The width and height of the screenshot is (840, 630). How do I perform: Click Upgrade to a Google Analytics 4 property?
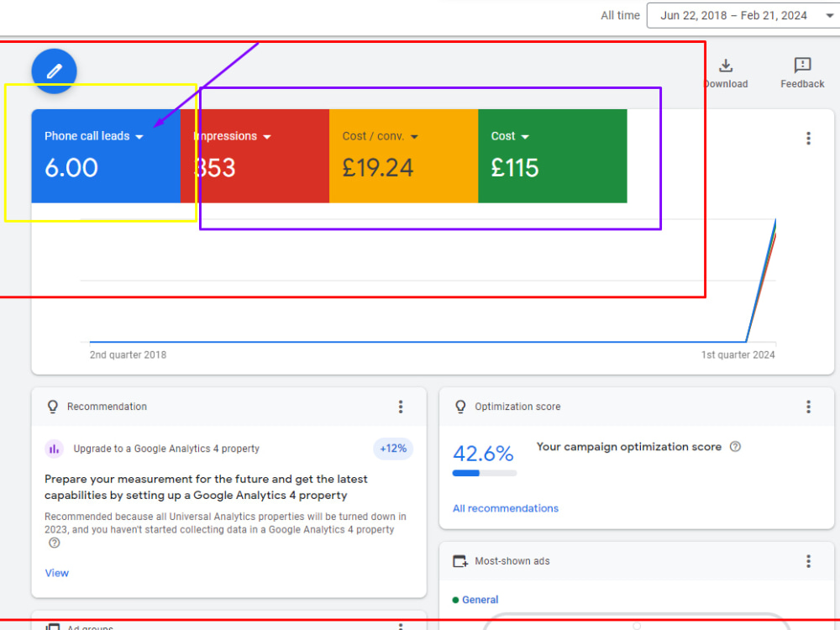click(x=166, y=449)
